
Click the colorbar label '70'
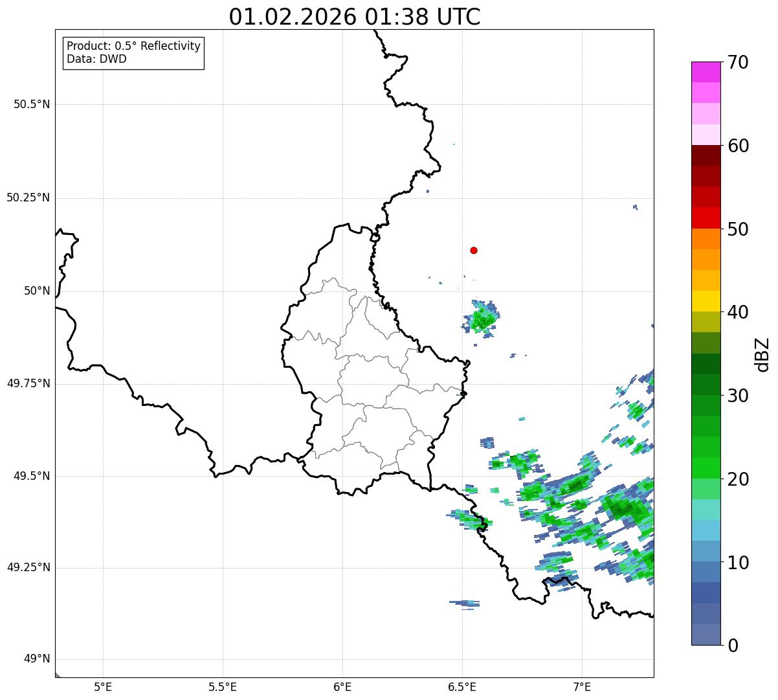click(738, 62)
